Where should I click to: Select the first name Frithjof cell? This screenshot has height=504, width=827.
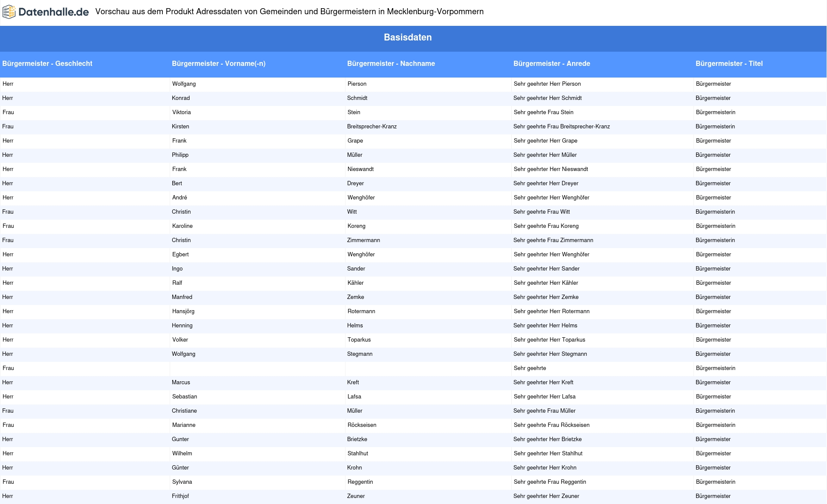coord(180,496)
